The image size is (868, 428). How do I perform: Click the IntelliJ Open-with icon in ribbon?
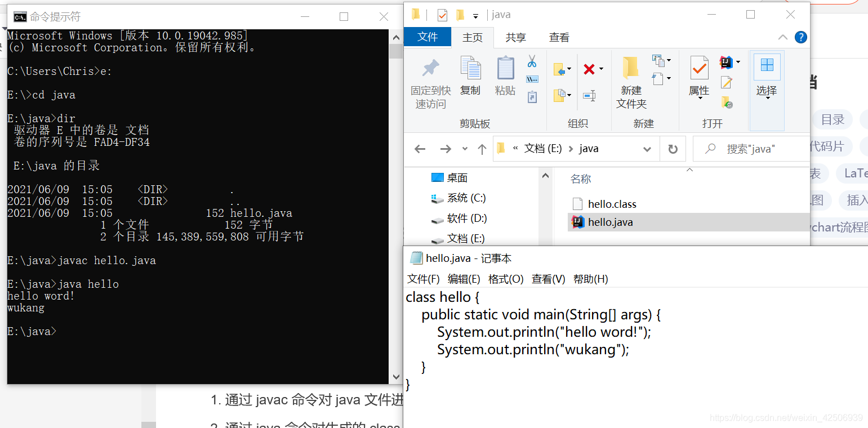click(x=726, y=62)
